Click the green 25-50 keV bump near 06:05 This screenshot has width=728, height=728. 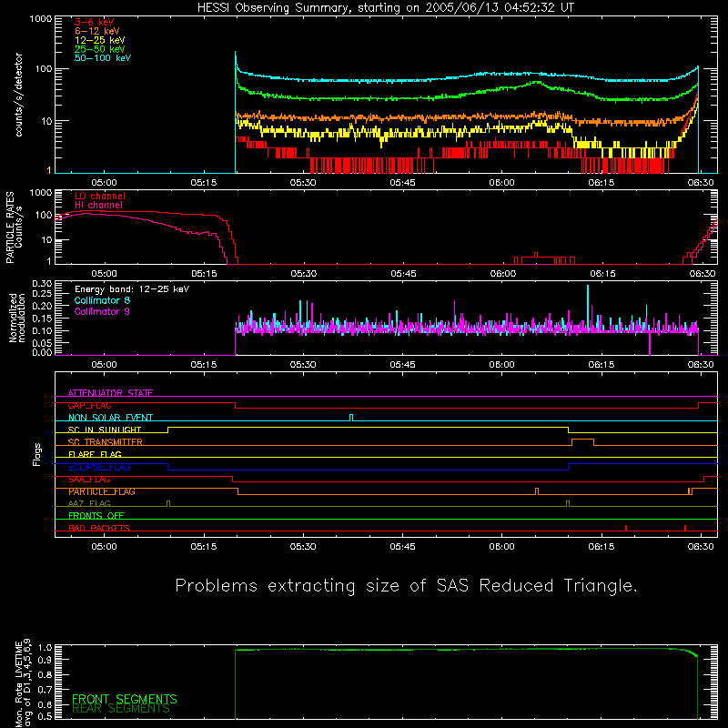pyautogui.click(x=537, y=83)
